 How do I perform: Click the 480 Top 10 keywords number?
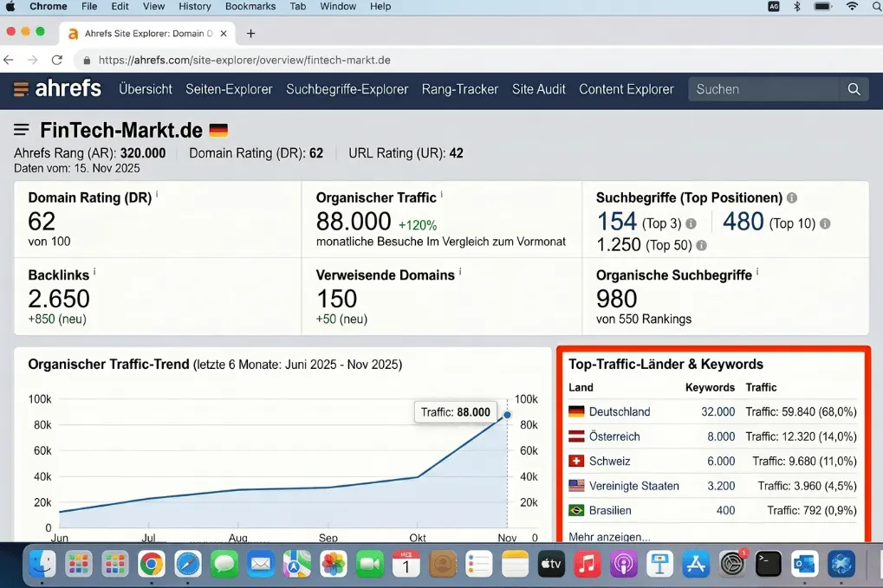tap(743, 221)
